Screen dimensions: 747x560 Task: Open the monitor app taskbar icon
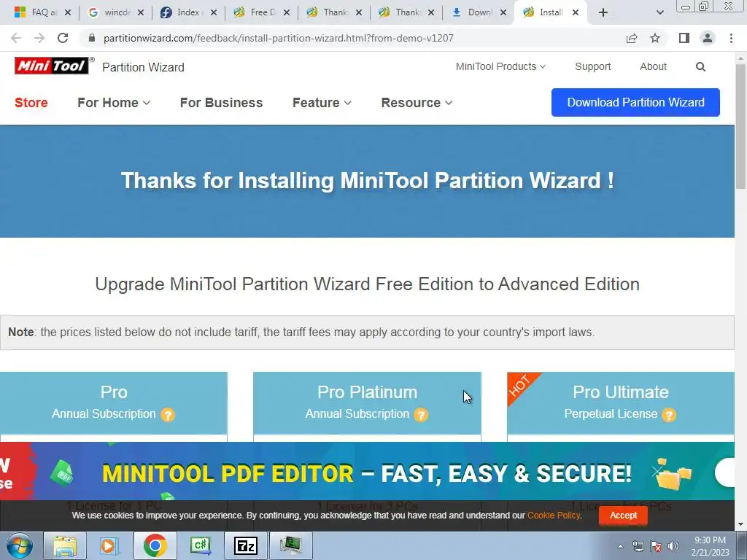click(x=290, y=545)
